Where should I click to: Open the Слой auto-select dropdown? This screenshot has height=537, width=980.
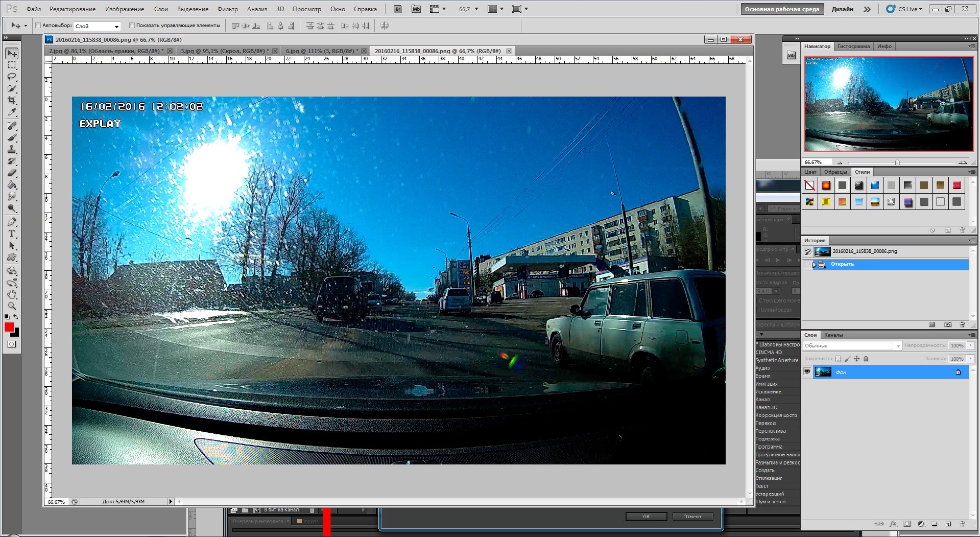pos(97,26)
